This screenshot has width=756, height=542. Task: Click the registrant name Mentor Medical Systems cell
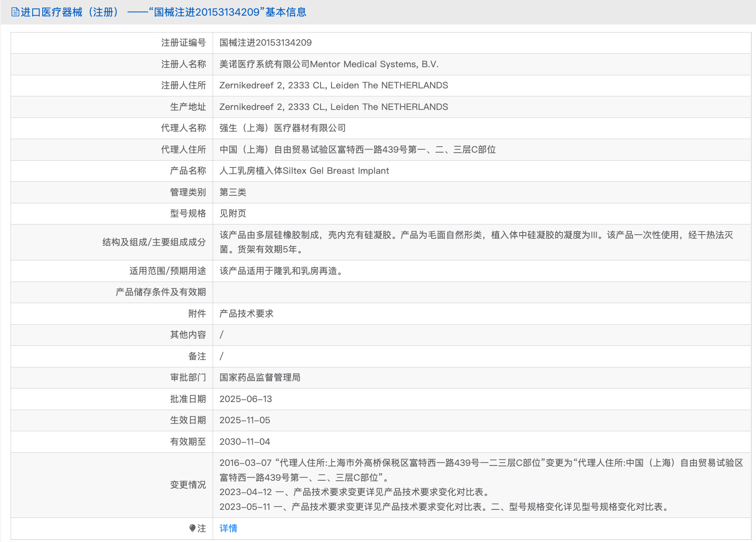[329, 64]
